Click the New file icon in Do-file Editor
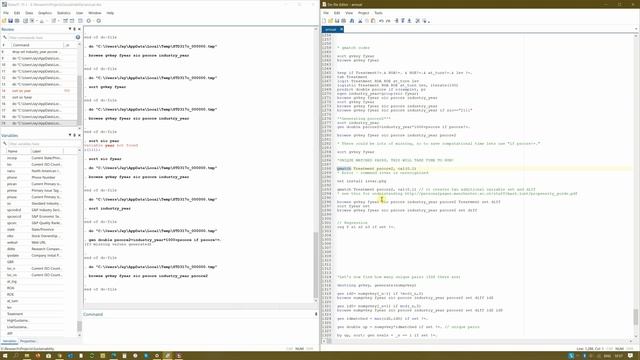The width and height of the screenshot is (640, 360). [x=324, y=21]
